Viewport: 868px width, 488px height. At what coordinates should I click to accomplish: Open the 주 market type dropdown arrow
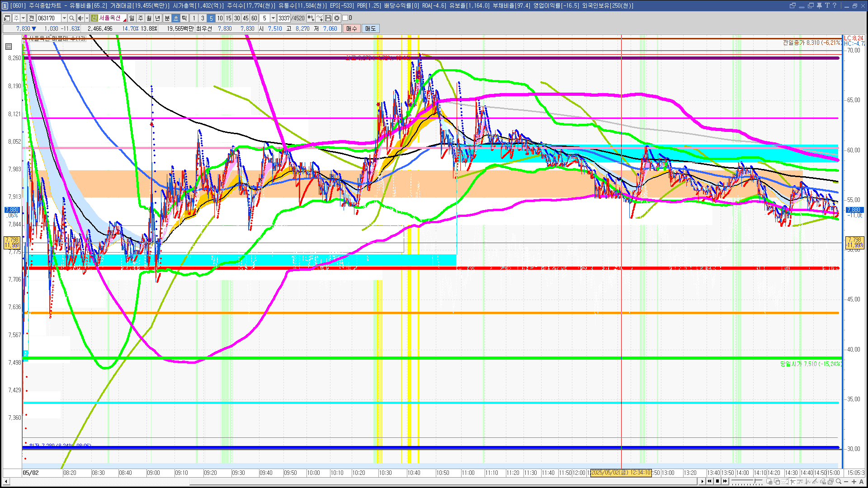[23, 18]
